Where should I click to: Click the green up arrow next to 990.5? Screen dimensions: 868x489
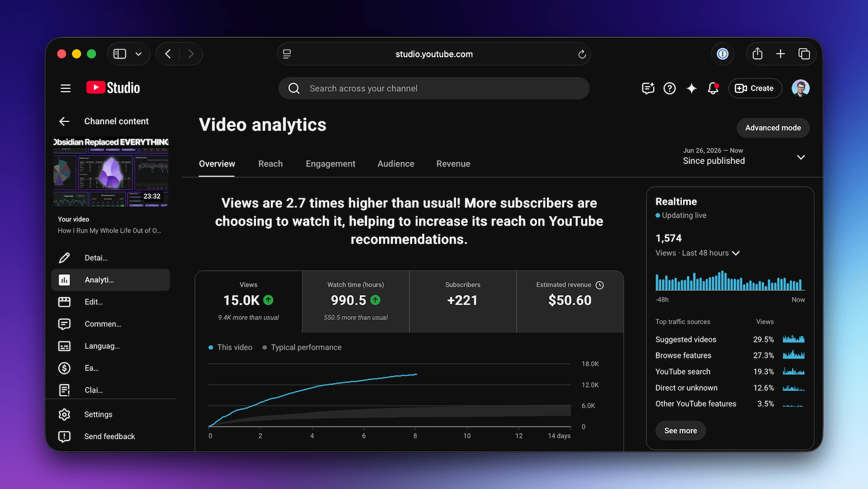(x=375, y=300)
